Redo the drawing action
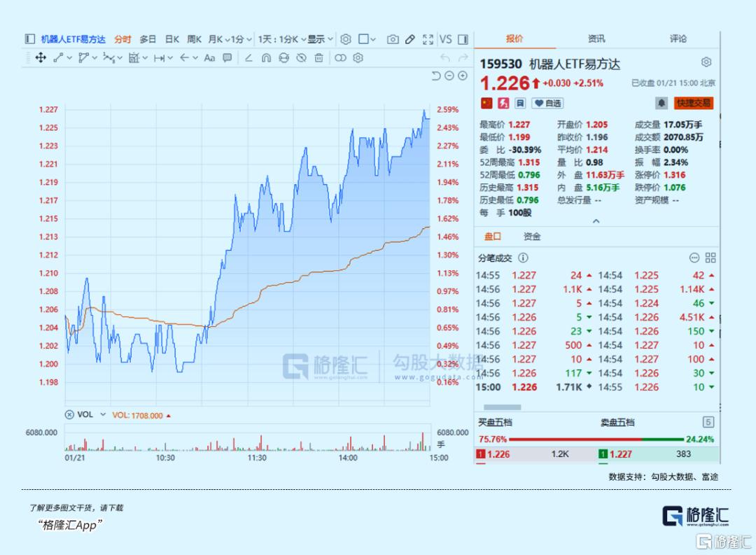This screenshot has width=756, height=555. (x=463, y=58)
